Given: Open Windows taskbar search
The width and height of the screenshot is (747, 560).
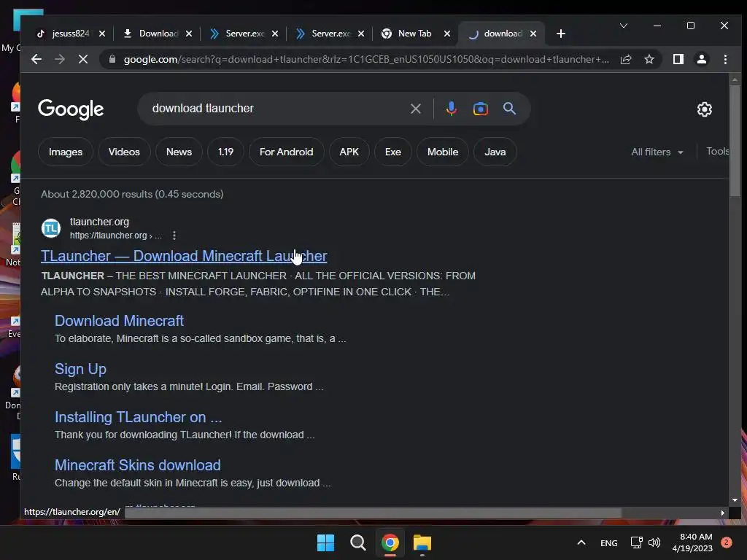Looking at the screenshot, I should [x=357, y=542].
